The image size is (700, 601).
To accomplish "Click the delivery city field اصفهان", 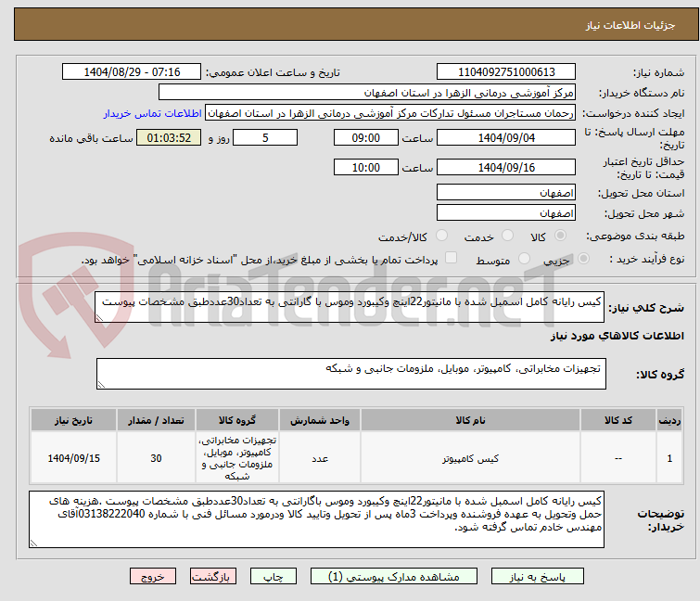I will [506, 212].
